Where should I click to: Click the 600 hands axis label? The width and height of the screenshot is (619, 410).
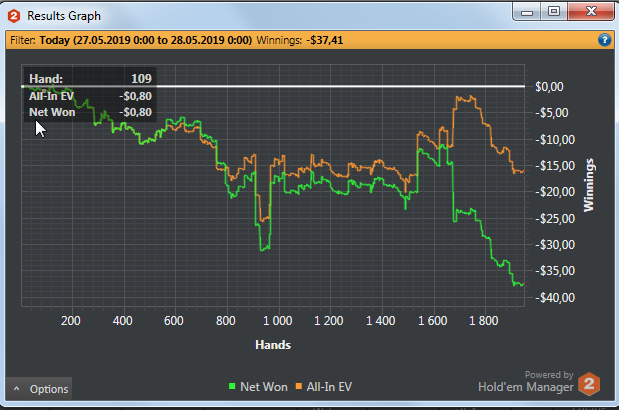coord(174,320)
